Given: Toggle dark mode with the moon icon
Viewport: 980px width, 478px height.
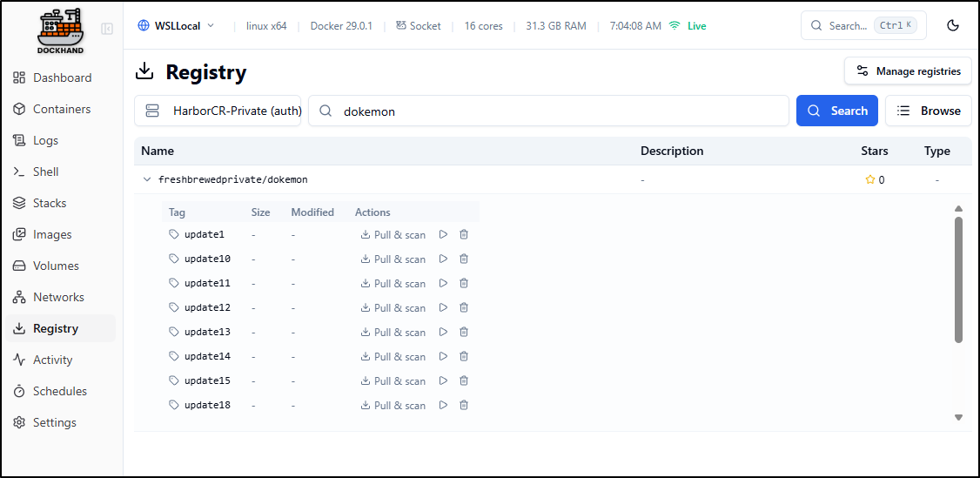Looking at the screenshot, I should point(953,25).
